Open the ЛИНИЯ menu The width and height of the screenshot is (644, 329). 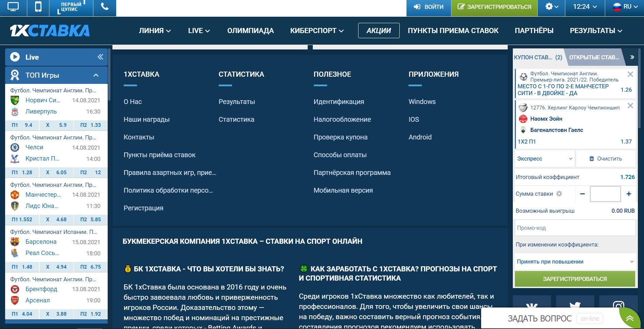pyautogui.click(x=155, y=31)
